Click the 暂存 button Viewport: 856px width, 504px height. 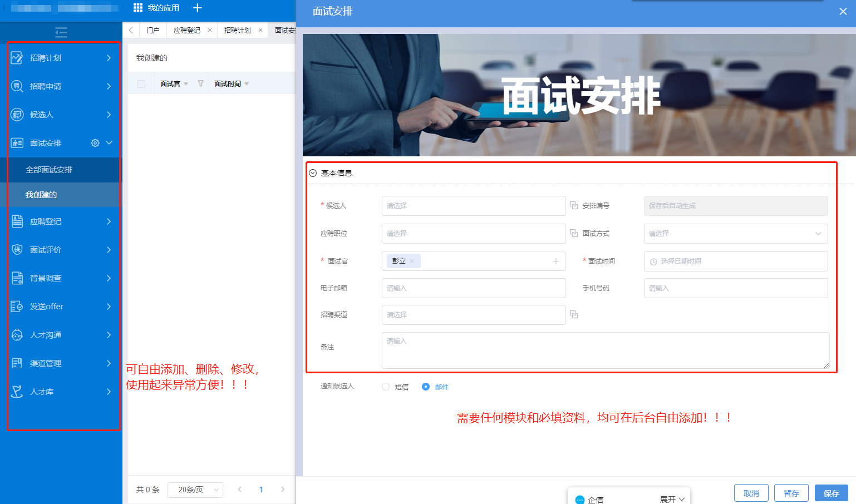click(x=791, y=493)
